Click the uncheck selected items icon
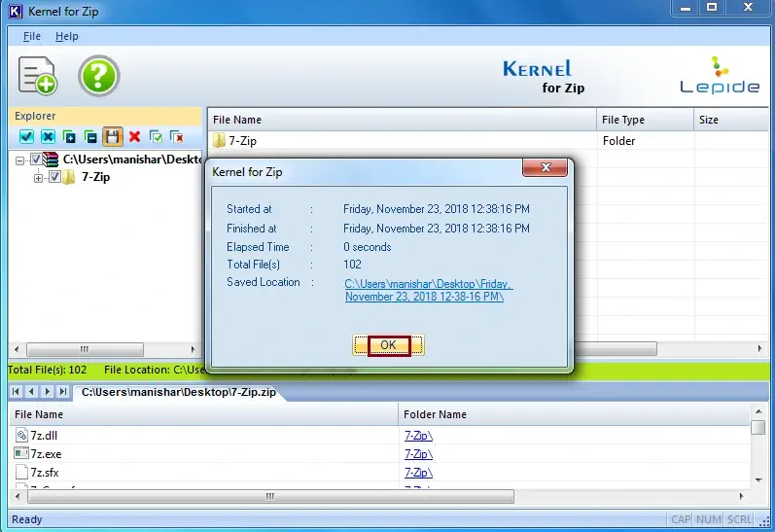This screenshot has width=775, height=532. click(x=177, y=136)
